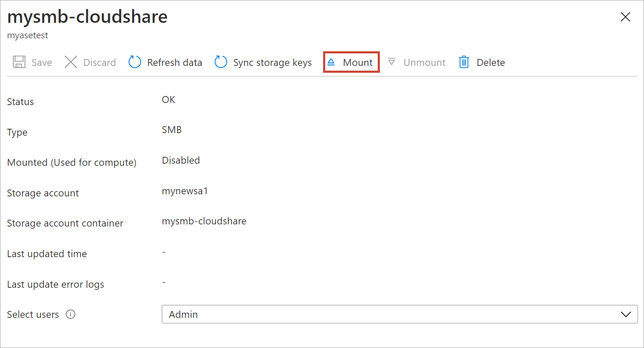Click the Sync storage keys refresh icon
The width and height of the screenshot is (644, 348).
(221, 62)
